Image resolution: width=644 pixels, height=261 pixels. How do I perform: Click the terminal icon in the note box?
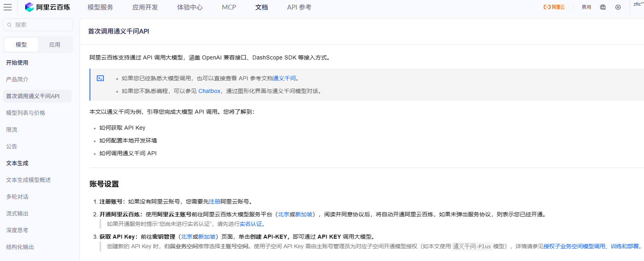(100, 78)
